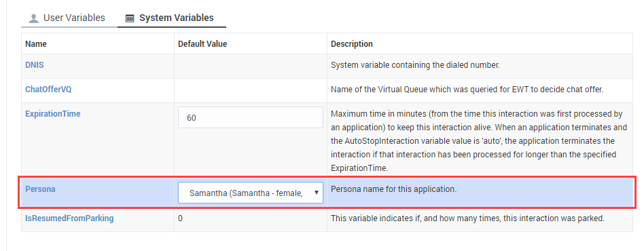Click the ChatOfferVQ variable name

[48, 90]
